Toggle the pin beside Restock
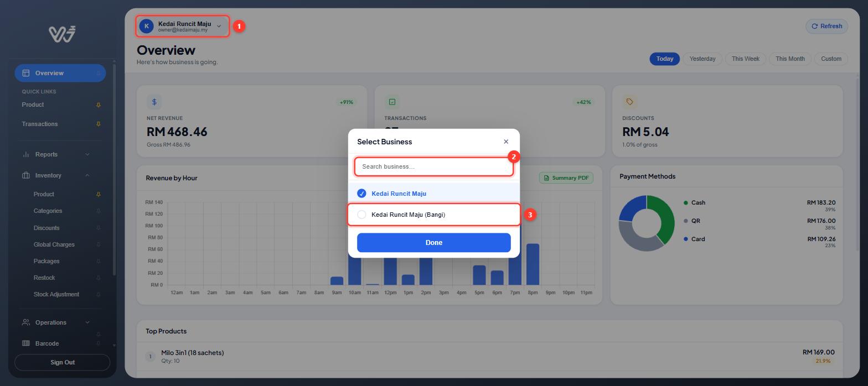Image resolution: width=868 pixels, height=386 pixels. [x=99, y=278]
